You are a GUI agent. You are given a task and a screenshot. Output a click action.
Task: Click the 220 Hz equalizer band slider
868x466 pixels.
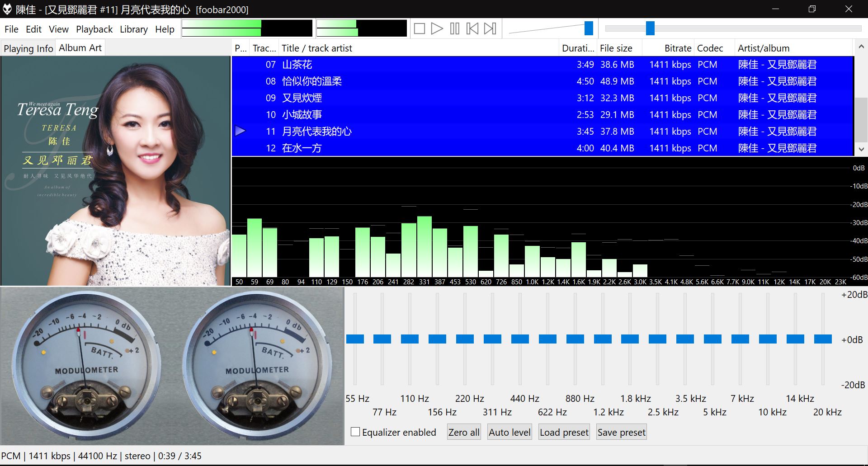[465, 339]
